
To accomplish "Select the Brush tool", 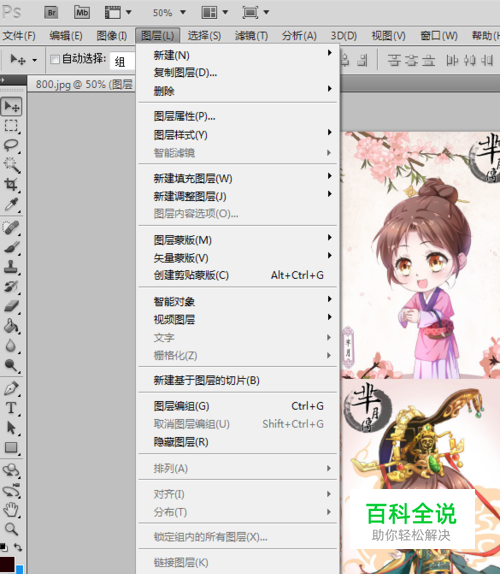I will [11, 247].
